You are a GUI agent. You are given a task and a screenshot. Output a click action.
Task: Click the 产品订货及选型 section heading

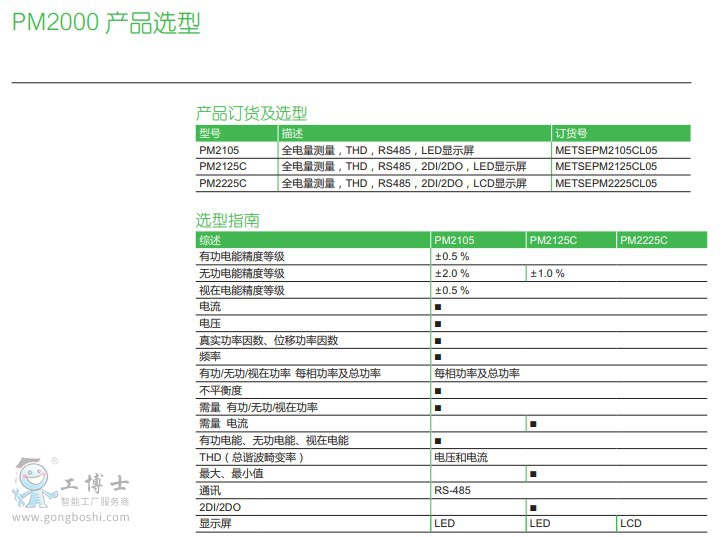click(x=251, y=113)
